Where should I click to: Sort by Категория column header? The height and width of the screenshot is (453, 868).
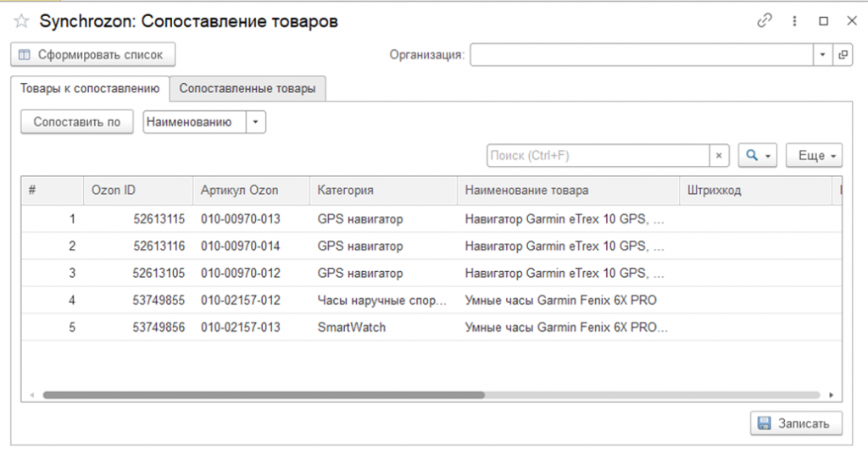384,191
